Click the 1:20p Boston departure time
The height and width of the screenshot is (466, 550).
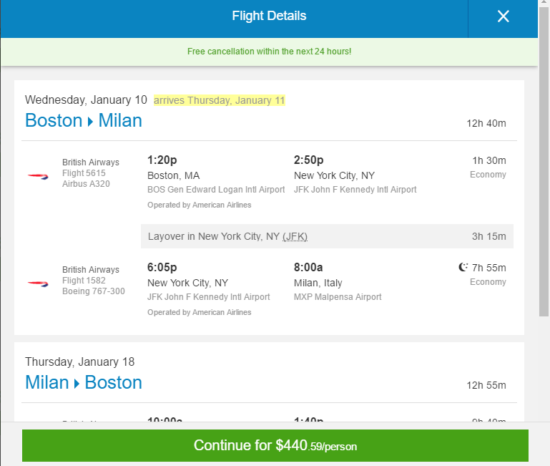pos(162,160)
